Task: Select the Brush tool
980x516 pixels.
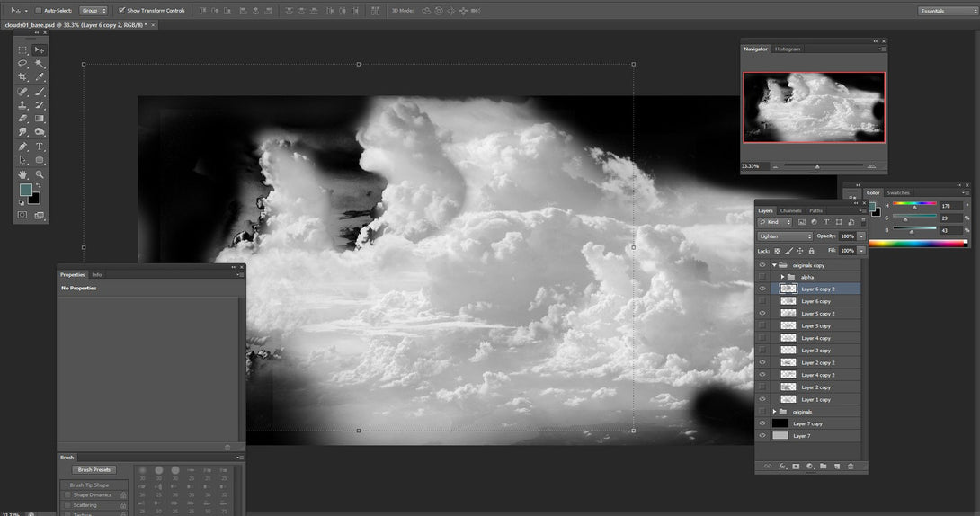Action: [x=40, y=91]
